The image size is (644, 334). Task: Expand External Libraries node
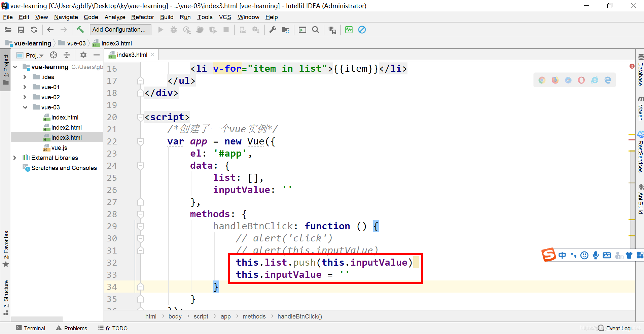(15, 158)
